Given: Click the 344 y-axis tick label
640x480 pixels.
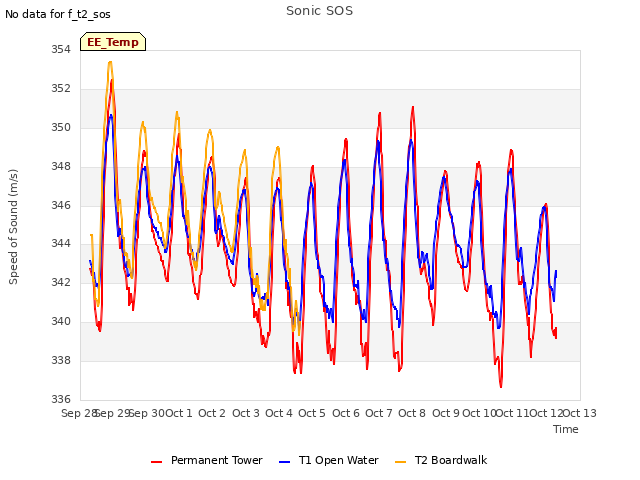Looking at the screenshot, I should (x=61, y=244).
